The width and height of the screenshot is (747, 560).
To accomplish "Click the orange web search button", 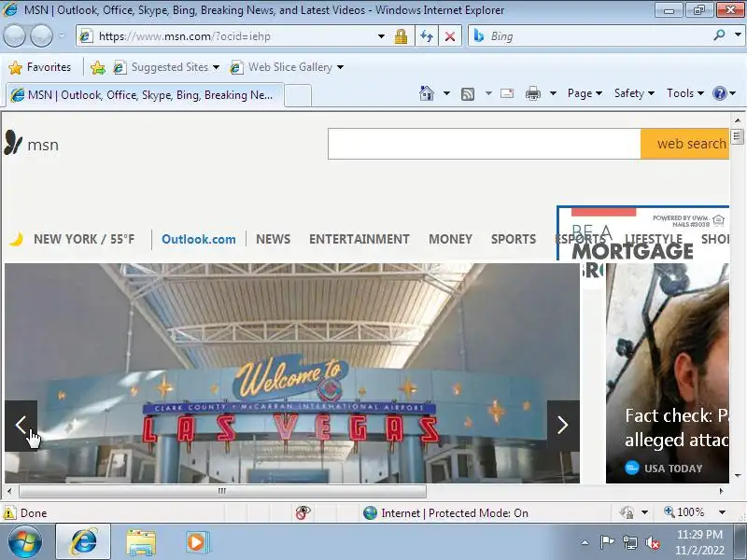I will coord(685,144).
